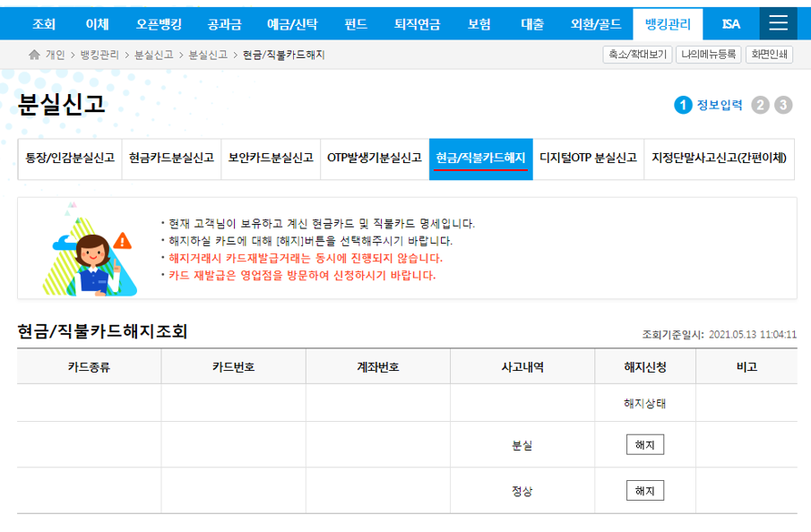This screenshot has height=532, width=811.
Task: Click the customer service illustration image
Action: tap(91, 249)
